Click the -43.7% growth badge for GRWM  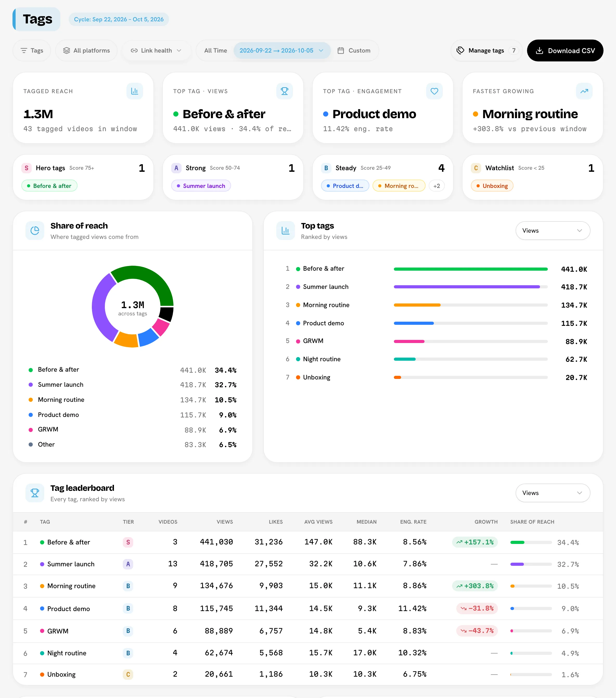[x=477, y=631]
